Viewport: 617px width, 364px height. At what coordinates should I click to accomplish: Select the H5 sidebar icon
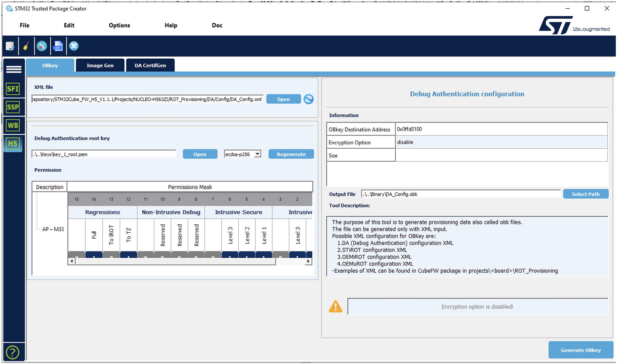[13, 144]
